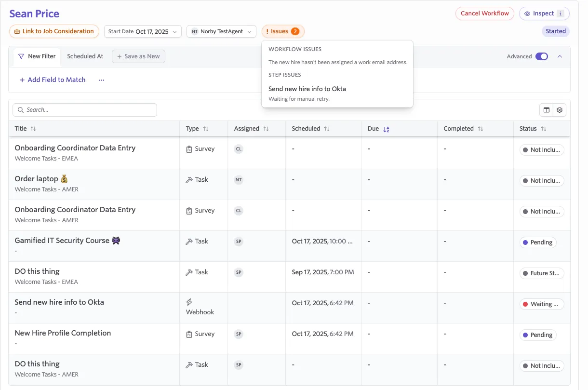Open table settings gear icon

pyautogui.click(x=560, y=110)
